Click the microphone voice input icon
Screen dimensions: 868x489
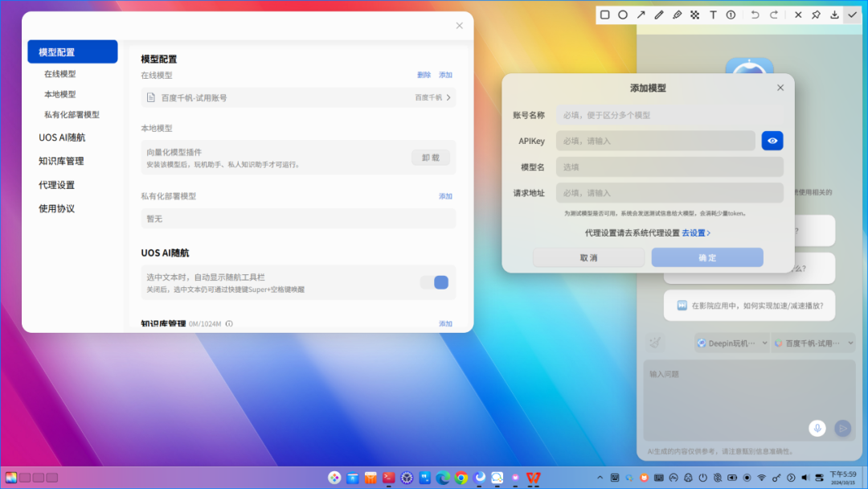pyautogui.click(x=817, y=428)
